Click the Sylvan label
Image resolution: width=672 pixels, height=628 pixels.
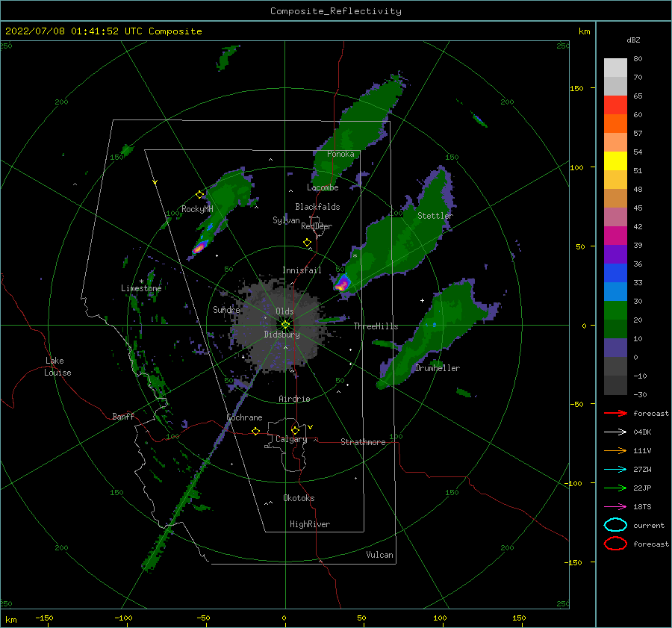point(286,220)
